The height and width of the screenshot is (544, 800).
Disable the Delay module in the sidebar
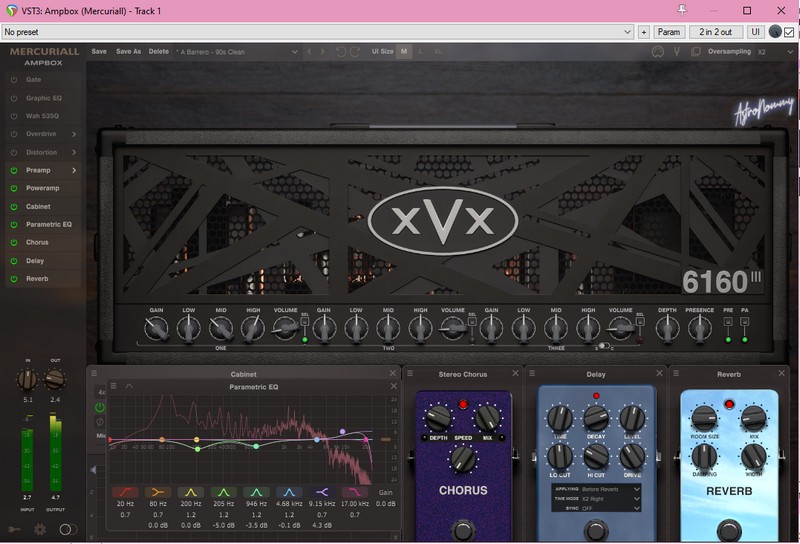[x=14, y=261]
